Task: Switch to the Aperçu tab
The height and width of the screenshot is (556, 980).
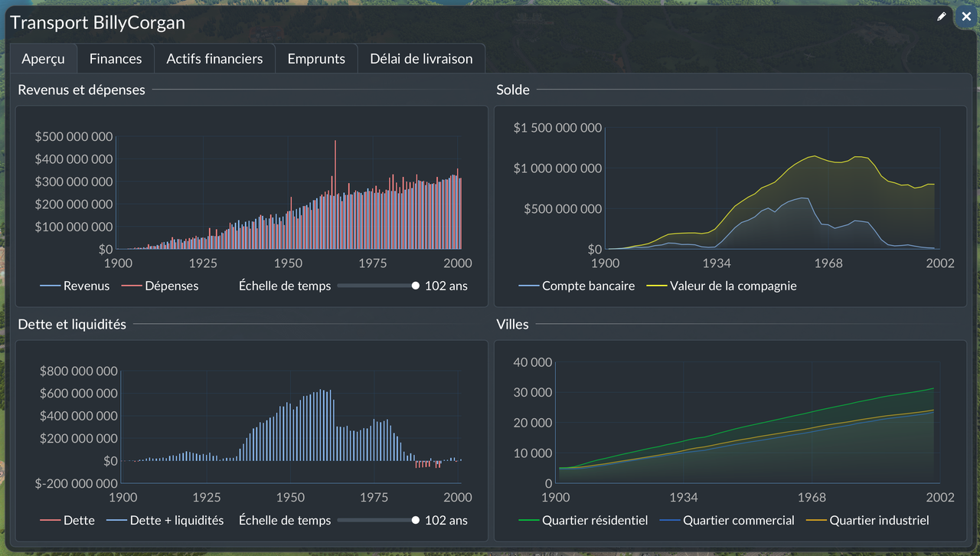Action: click(x=43, y=58)
